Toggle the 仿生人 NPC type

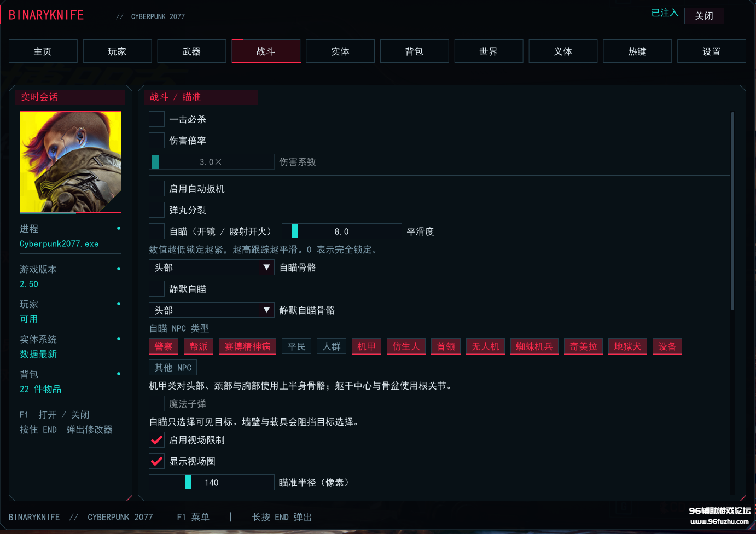[x=406, y=346]
